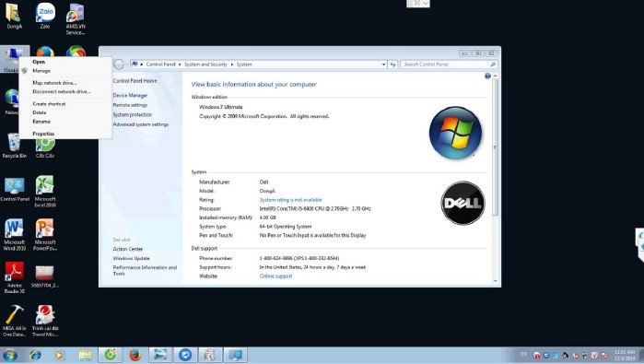Launch Microsoft PowerPoint desktop icon
Image resolution: width=644 pixels, height=364 pixels.
(x=45, y=235)
